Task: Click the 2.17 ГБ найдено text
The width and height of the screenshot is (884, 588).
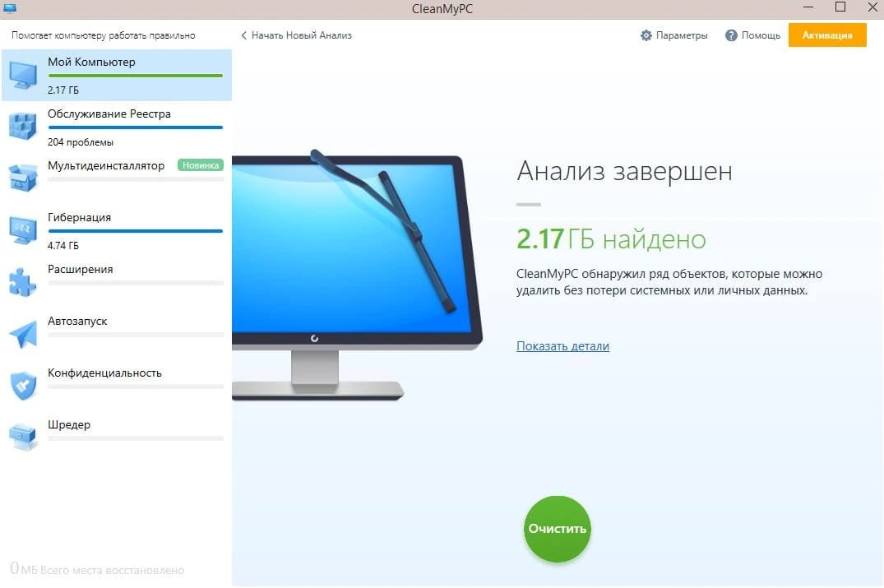Action: click(x=611, y=239)
